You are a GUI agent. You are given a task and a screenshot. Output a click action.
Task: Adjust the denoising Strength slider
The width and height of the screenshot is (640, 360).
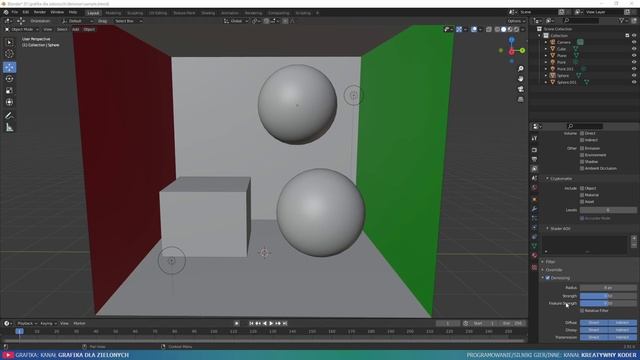(x=608, y=296)
